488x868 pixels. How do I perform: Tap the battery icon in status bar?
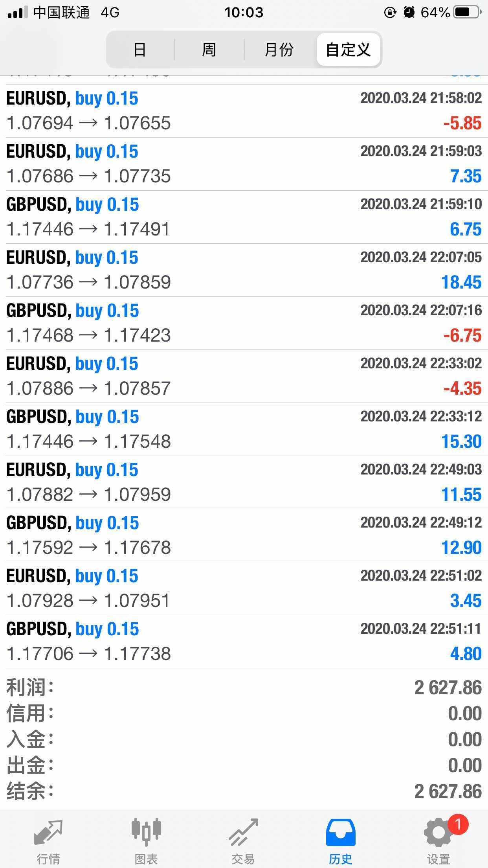tap(467, 13)
